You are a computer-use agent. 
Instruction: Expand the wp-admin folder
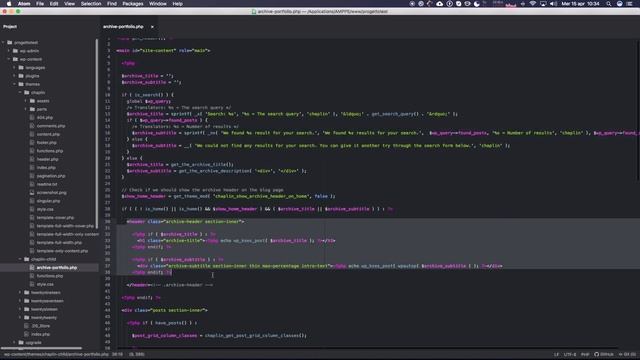pyautogui.click(x=9, y=51)
